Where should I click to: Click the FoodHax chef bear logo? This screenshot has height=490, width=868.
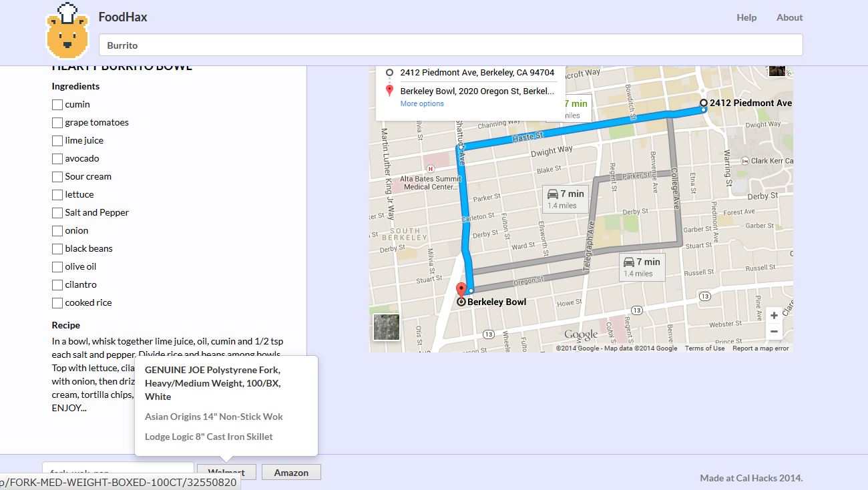67,31
